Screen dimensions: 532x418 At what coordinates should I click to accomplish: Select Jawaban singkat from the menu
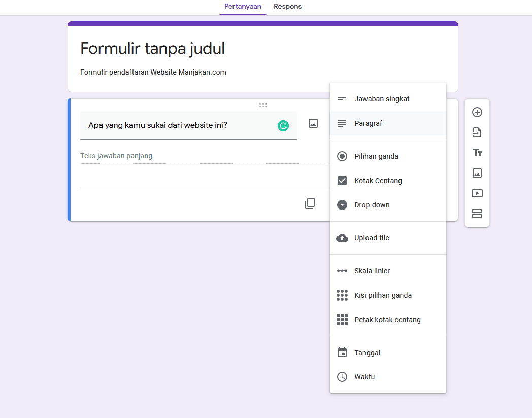(x=382, y=98)
